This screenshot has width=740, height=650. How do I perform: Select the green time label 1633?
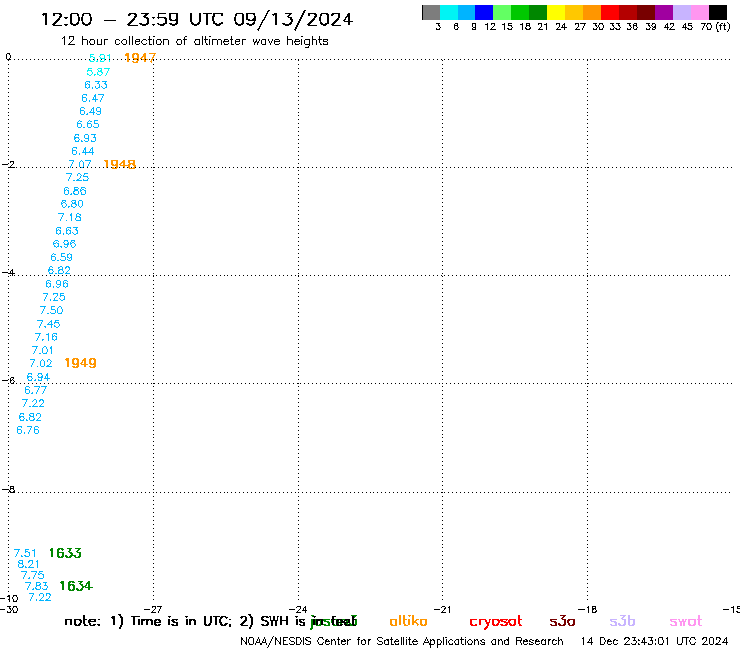(65, 553)
